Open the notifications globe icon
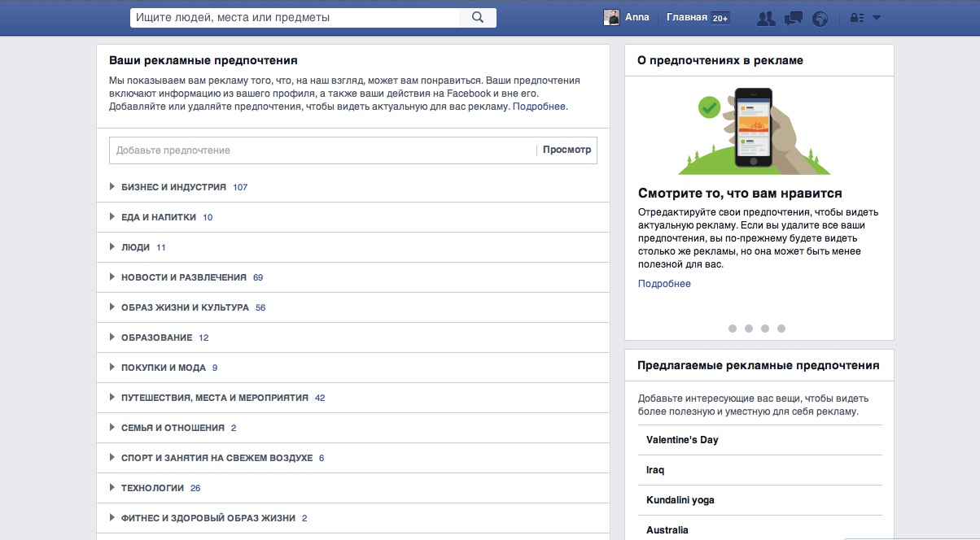980x540 pixels. [820, 18]
